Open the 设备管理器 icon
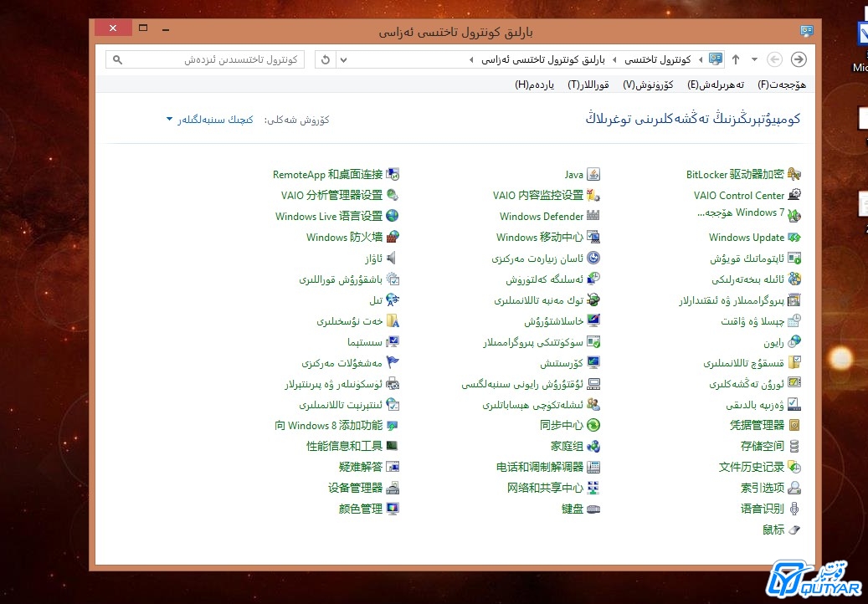Viewport: 868px width, 604px height. point(393,488)
